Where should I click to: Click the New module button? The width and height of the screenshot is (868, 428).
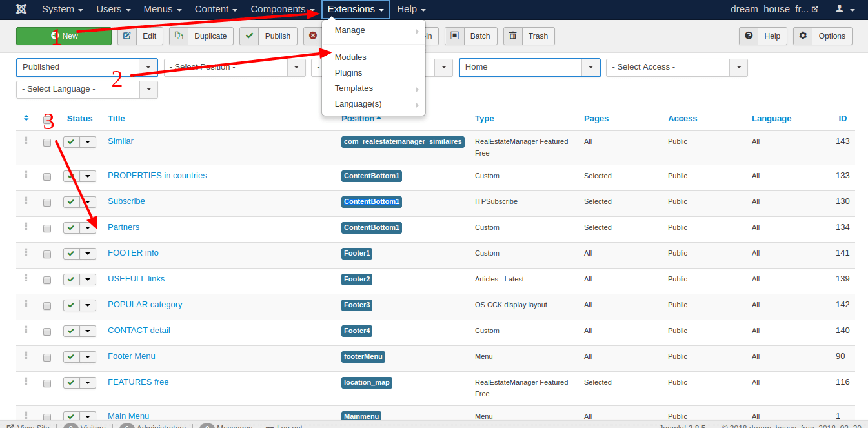click(x=64, y=36)
